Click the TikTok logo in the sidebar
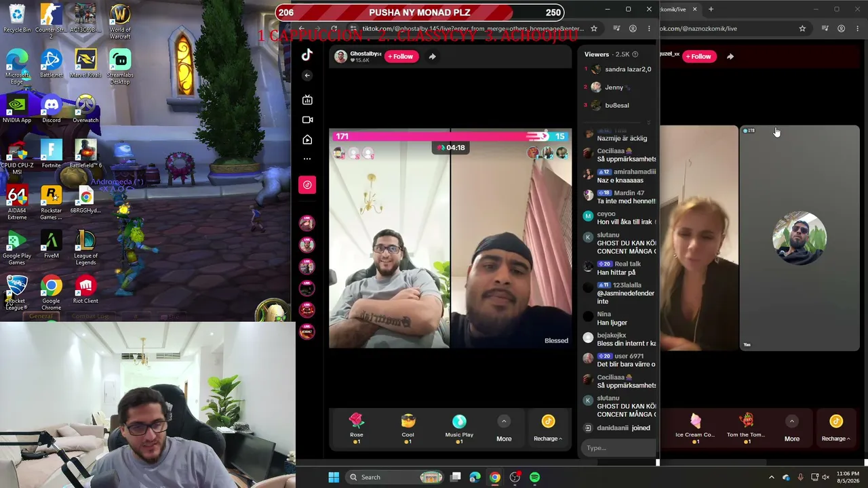This screenshot has height=488, width=868. click(307, 56)
